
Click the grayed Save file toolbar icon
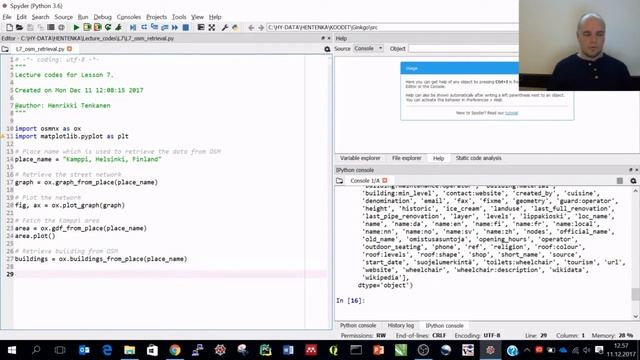pyautogui.click(x=30, y=27)
